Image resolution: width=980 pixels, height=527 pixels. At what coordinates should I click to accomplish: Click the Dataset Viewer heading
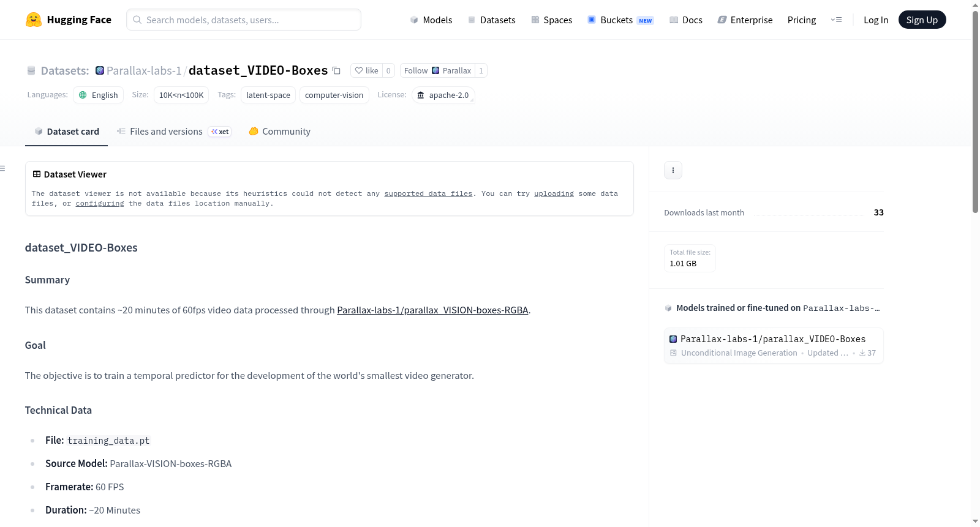pyautogui.click(x=75, y=174)
